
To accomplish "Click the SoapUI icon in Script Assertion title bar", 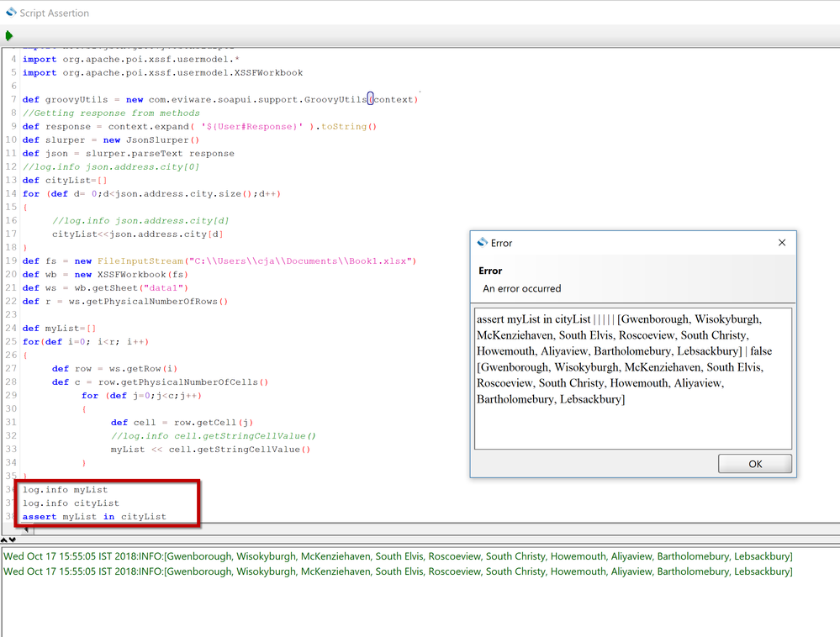I will (x=10, y=13).
